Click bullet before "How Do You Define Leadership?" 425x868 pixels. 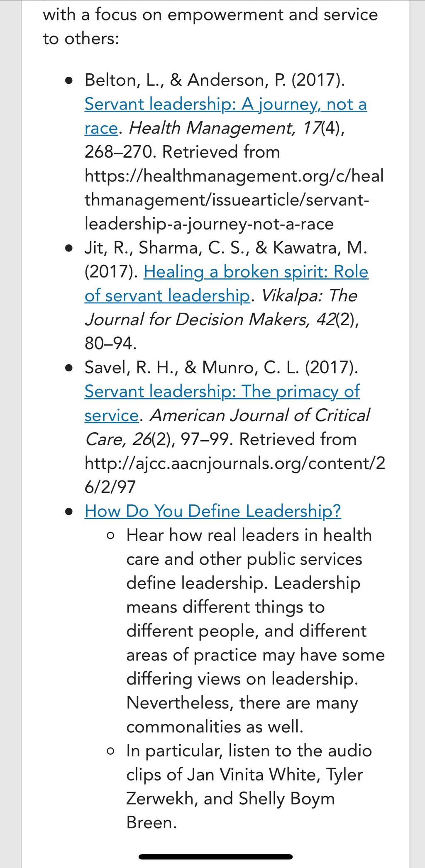tap(69, 512)
